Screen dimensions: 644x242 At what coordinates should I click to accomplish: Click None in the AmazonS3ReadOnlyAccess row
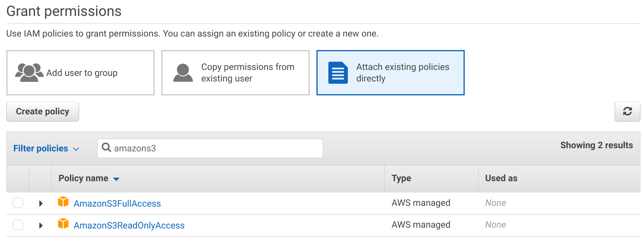(x=495, y=225)
